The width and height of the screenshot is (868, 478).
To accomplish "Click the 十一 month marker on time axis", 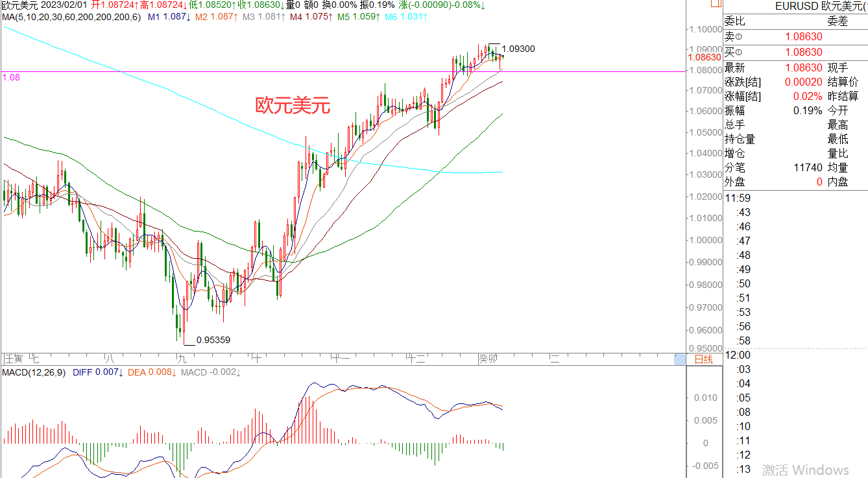I will click(x=342, y=359).
